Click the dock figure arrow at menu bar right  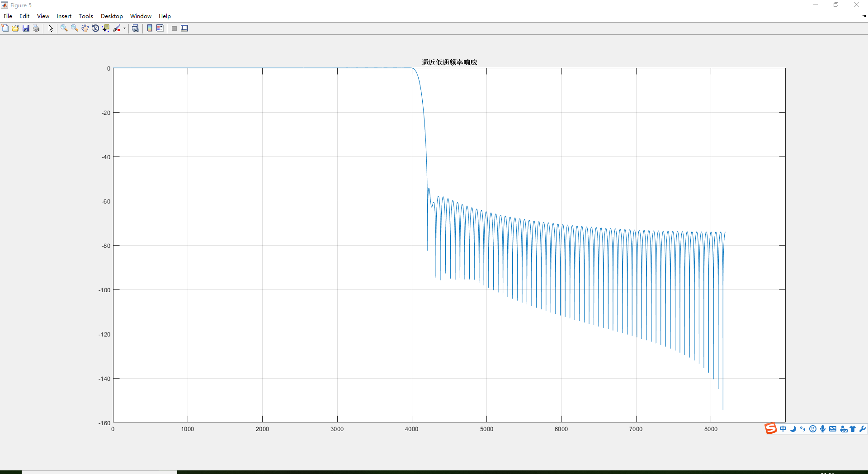(x=864, y=16)
